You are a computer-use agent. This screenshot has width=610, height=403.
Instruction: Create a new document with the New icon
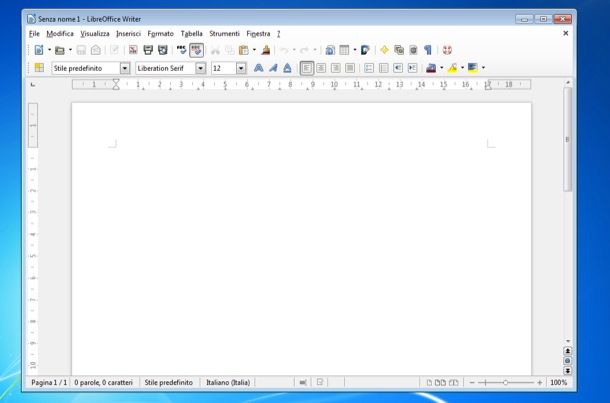coord(39,50)
